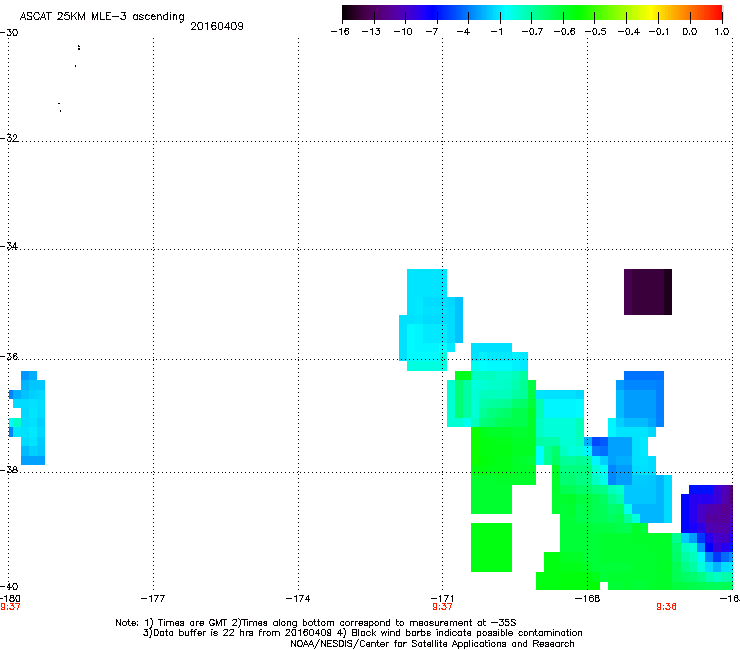Click the -177 longitude axis label
This screenshot has width=740, height=650.
(153, 599)
